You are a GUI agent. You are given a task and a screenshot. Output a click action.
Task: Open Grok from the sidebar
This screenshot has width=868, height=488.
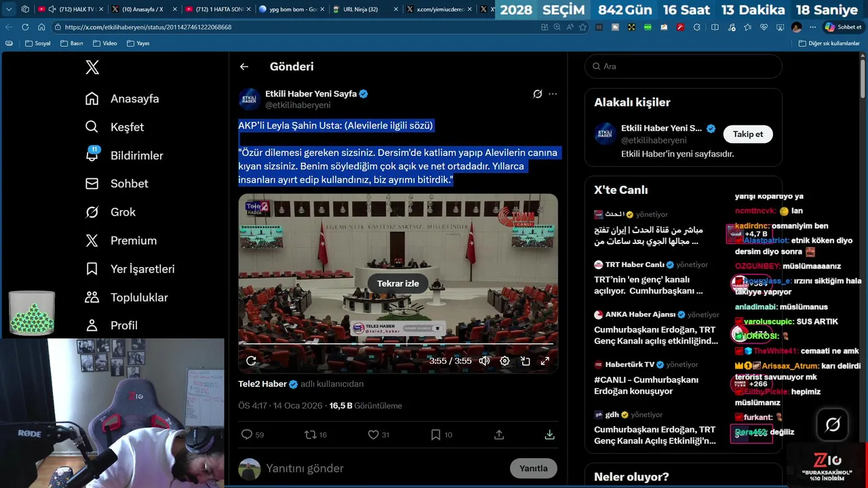(x=110, y=212)
